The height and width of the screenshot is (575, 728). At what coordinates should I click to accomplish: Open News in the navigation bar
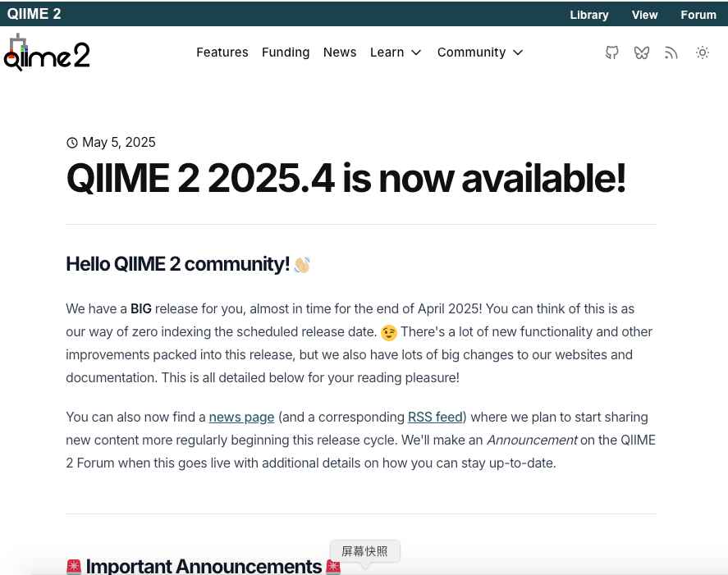coord(340,52)
